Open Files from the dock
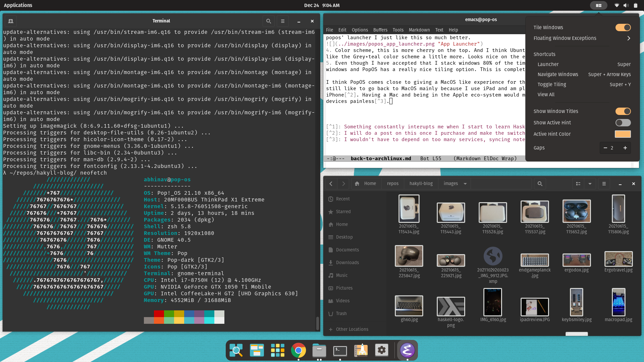 [x=319, y=350]
